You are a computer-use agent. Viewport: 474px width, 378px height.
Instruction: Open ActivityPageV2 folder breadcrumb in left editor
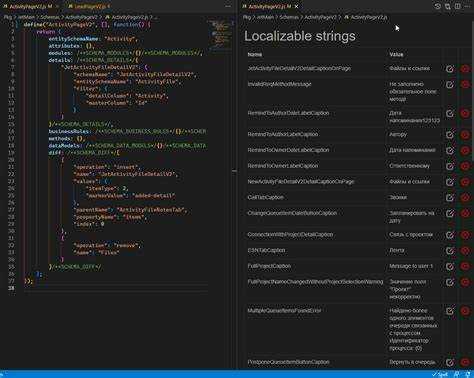tap(81, 17)
